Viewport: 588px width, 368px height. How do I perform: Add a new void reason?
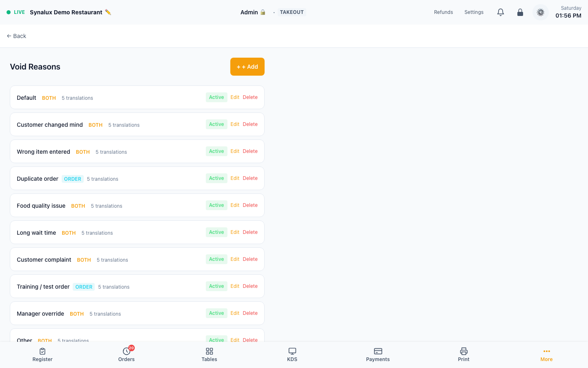(247, 67)
